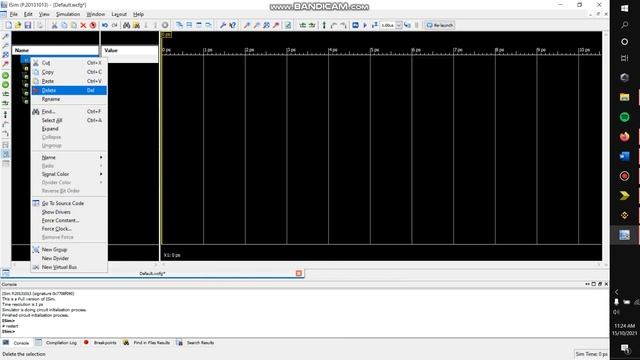Click the yellow cursor marker at 0 ps

tap(166, 35)
